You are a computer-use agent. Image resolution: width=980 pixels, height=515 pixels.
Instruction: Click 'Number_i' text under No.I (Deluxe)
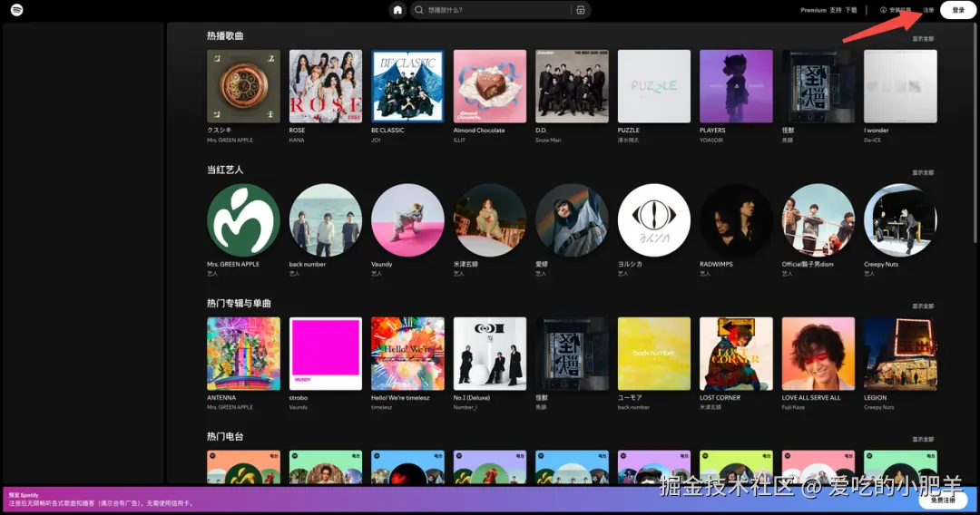[x=465, y=408]
